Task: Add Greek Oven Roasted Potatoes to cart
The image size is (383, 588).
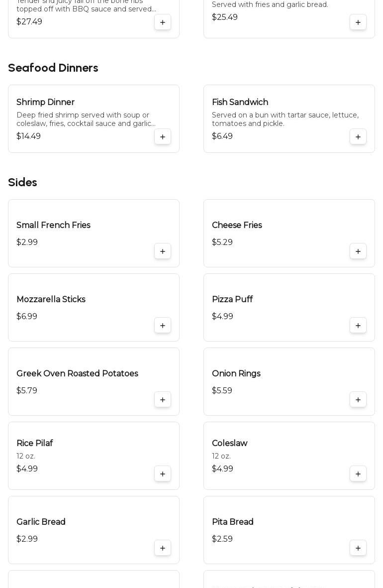Action: tap(163, 400)
